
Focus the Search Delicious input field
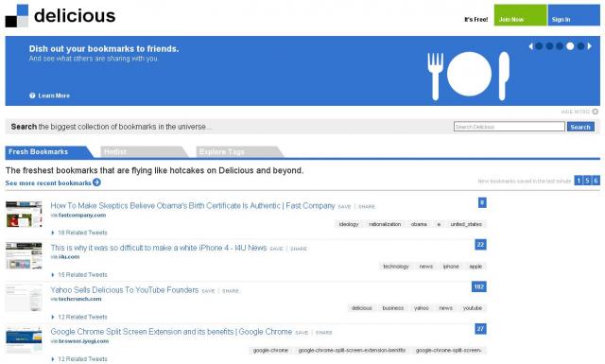(510, 127)
